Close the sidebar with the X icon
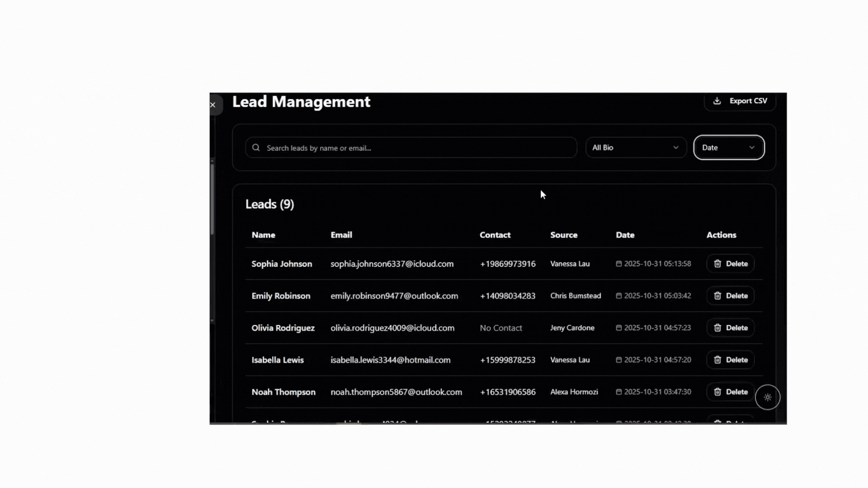This screenshot has width=868, height=488. 213,105
